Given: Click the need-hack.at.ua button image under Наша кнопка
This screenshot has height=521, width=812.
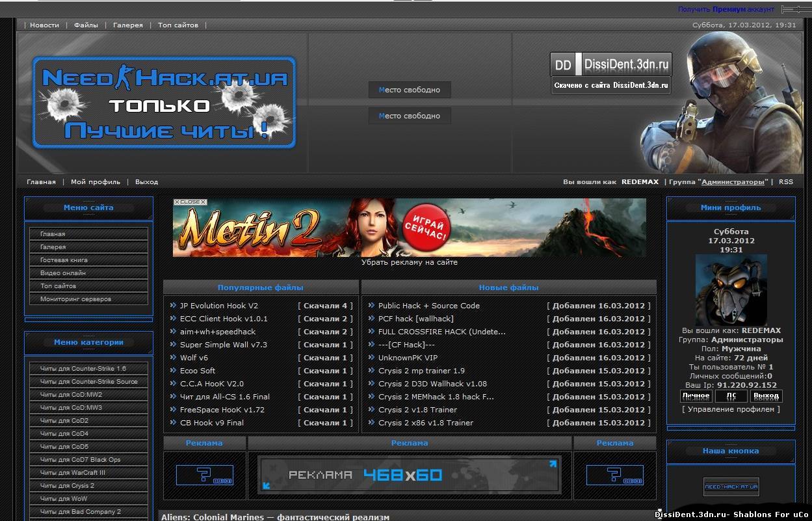Looking at the screenshot, I should pos(731,487).
